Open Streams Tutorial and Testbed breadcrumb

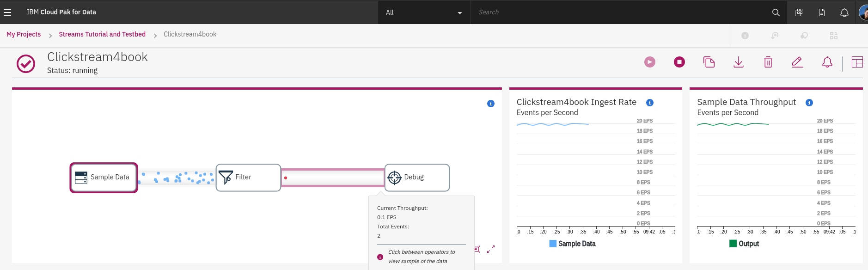pyautogui.click(x=102, y=34)
